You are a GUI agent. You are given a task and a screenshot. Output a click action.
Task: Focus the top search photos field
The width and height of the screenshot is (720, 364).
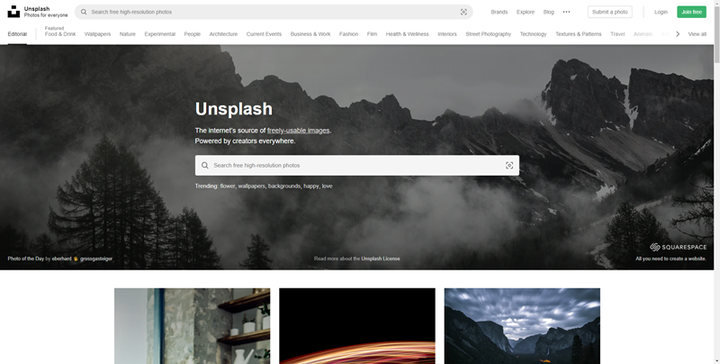click(x=274, y=12)
